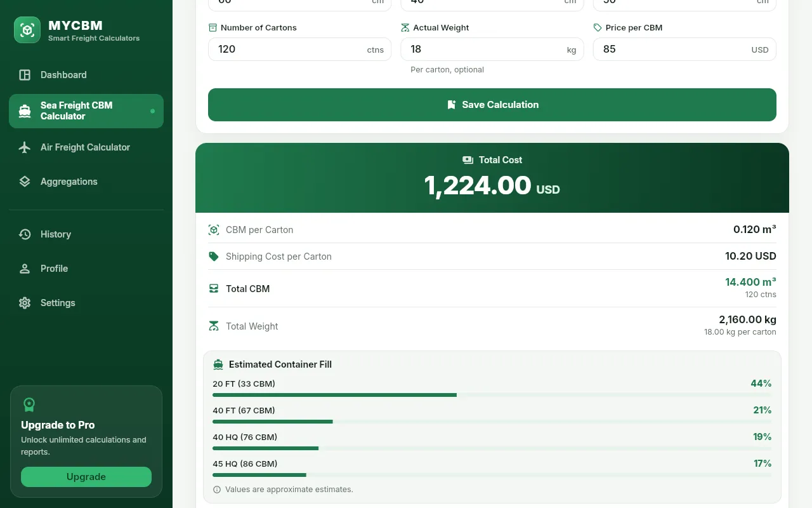812x508 pixels.
Task: Click the Shipping Cost per Carton tag icon
Action: pos(214,257)
